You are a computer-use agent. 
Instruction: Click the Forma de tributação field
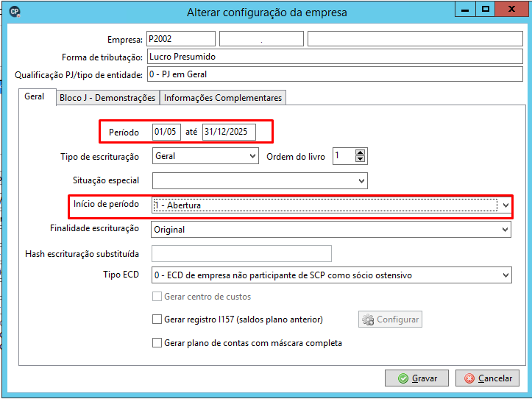point(335,57)
